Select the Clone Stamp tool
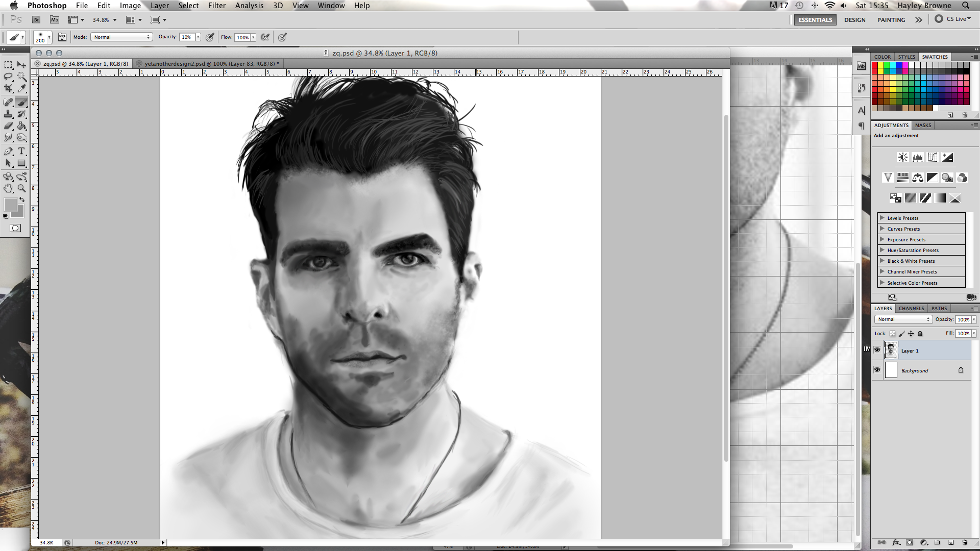Image resolution: width=980 pixels, height=551 pixels. [x=8, y=114]
